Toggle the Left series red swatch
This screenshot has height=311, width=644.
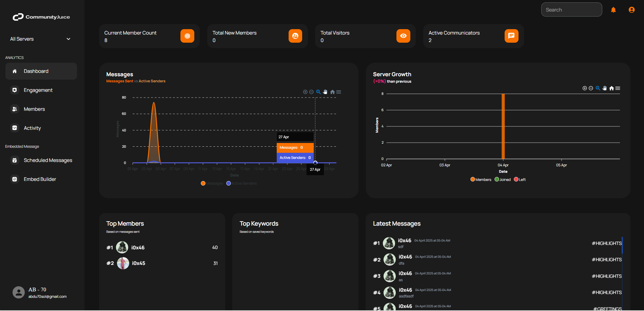pyautogui.click(x=516, y=180)
